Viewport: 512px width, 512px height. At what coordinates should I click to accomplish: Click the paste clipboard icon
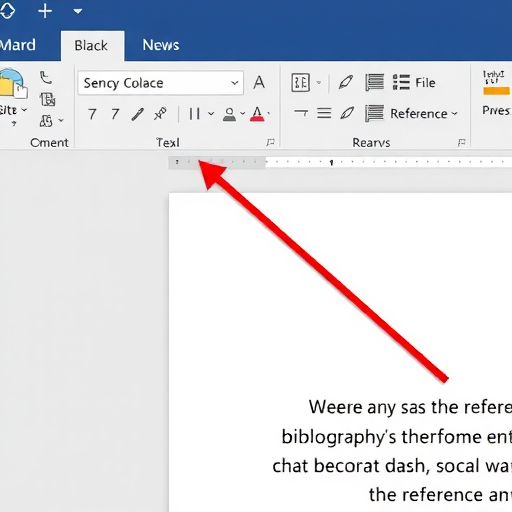point(13,83)
